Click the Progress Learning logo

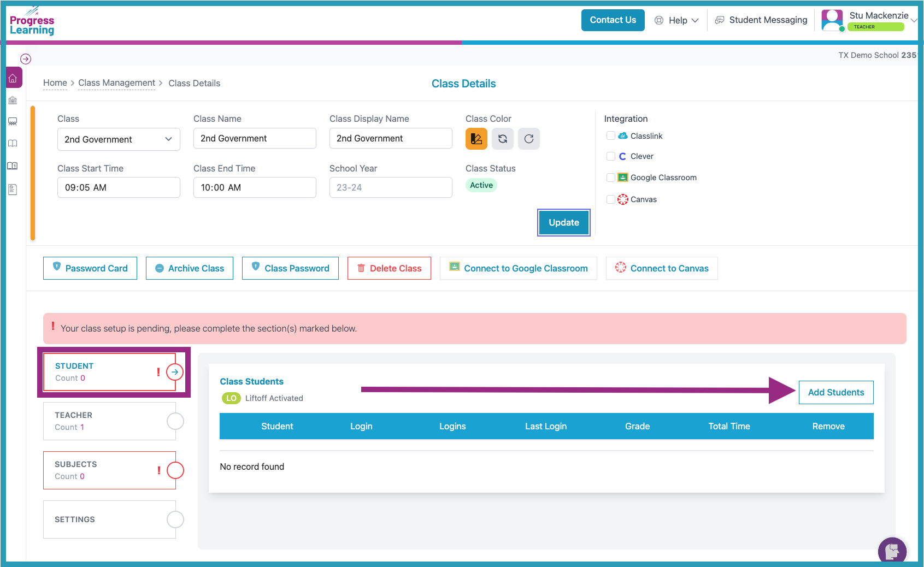[x=32, y=22]
